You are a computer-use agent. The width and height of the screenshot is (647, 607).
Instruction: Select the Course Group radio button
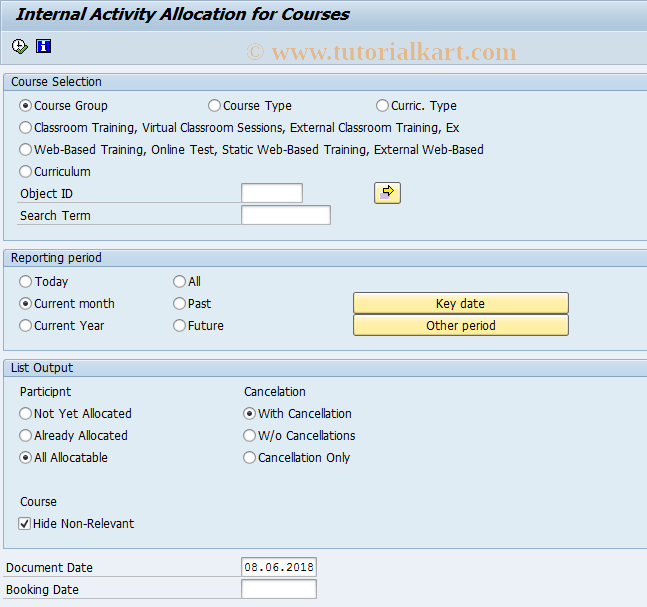25,106
